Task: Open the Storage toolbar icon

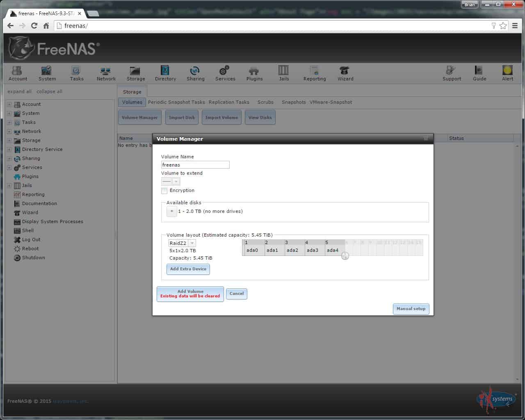Action: 135,73
